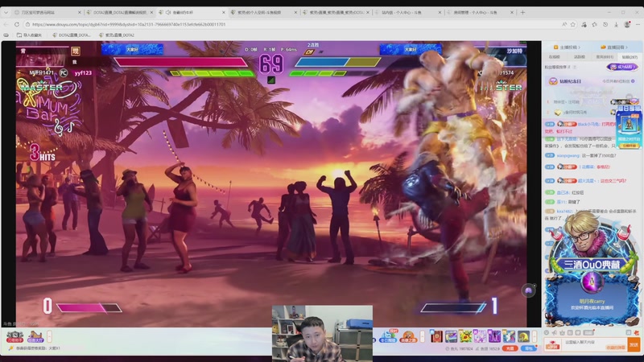Expand the arrow next to 任务大厅

pos(49,336)
